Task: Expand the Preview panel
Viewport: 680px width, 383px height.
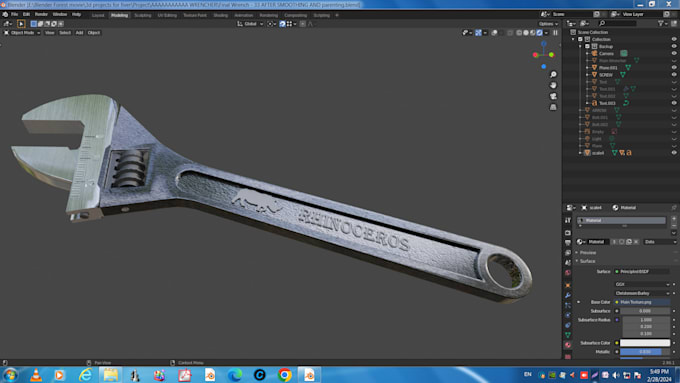Action: click(x=587, y=252)
